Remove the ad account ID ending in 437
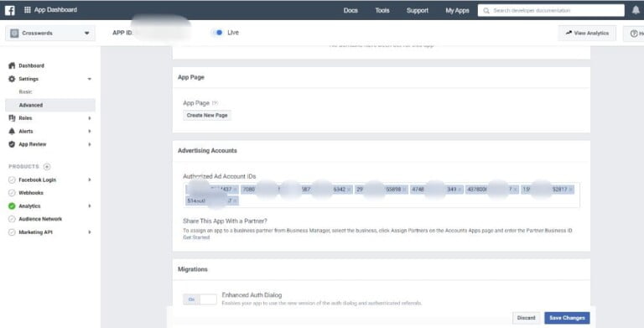This screenshot has width=644, height=328. tap(235, 190)
